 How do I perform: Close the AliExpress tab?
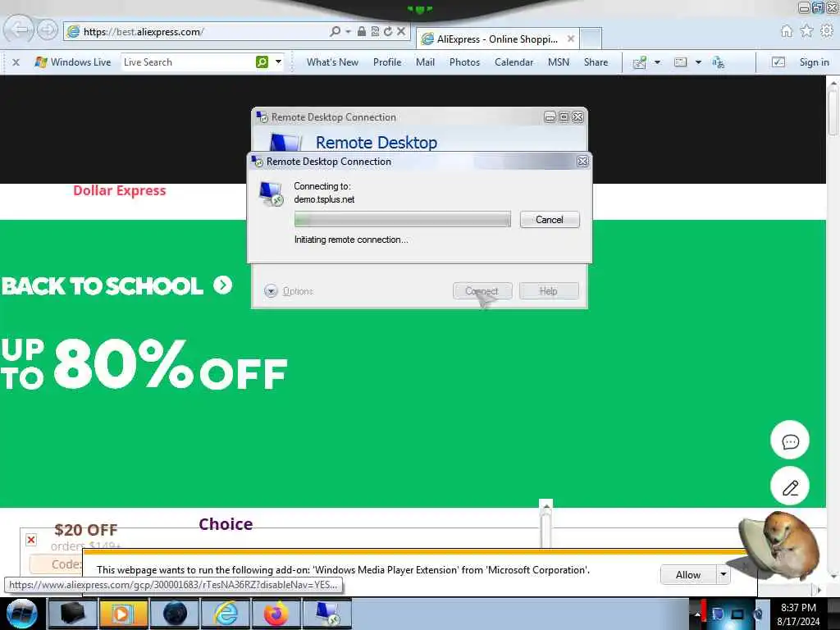pyautogui.click(x=571, y=39)
